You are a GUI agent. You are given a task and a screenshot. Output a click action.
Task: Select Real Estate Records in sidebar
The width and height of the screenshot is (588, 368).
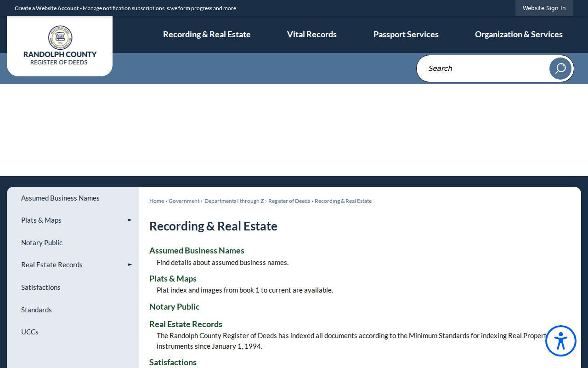(52, 265)
